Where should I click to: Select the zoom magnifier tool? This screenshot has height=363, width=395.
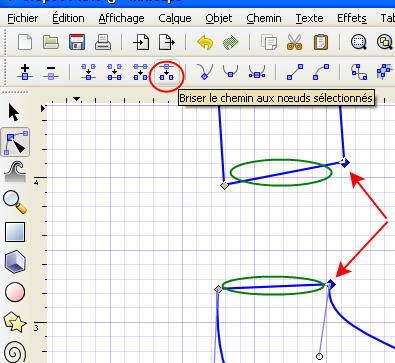coord(15,201)
